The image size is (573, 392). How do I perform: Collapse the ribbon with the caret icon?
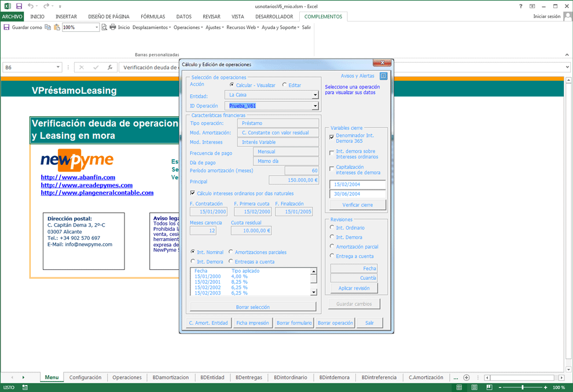click(567, 55)
